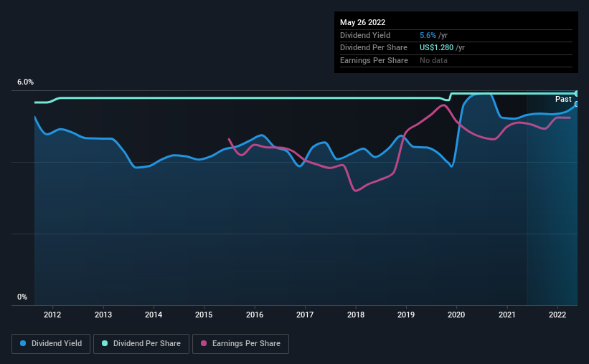Screen dimensions: 589x364
Task: Click the 6.0% y-axis label
Action: tap(25, 82)
